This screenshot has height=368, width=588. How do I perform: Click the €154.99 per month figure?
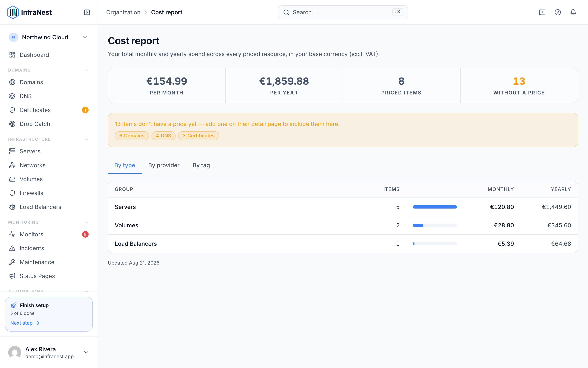(x=167, y=81)
